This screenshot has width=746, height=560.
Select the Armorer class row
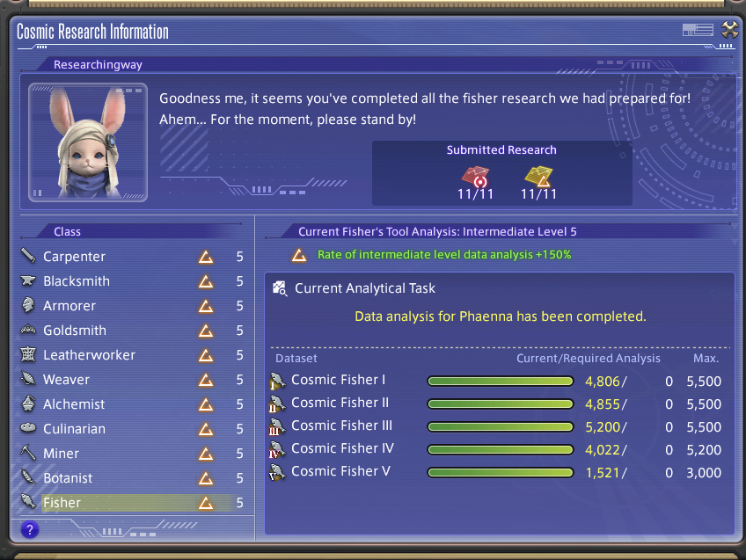click(133, 306)
